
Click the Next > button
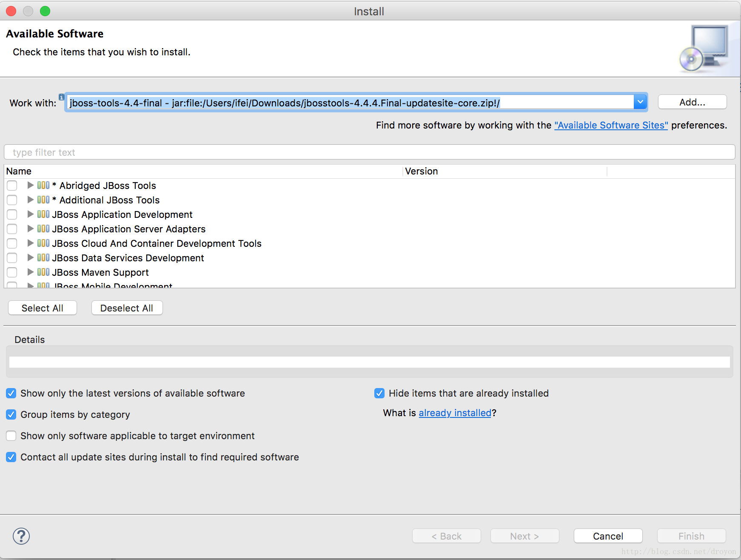pos(524,536)
